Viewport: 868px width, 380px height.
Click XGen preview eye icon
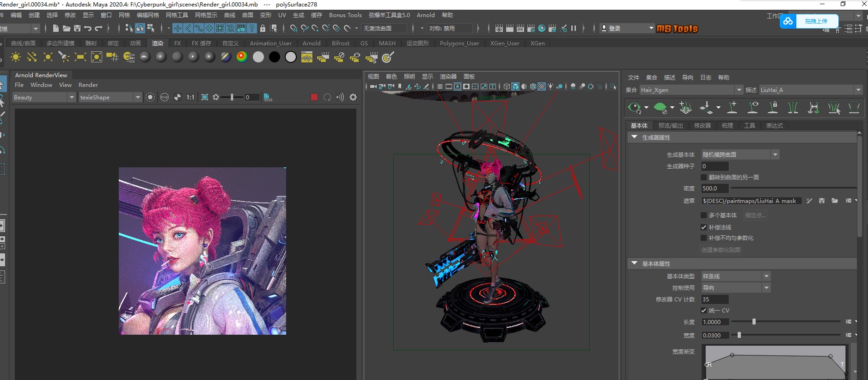pos(635,108)
